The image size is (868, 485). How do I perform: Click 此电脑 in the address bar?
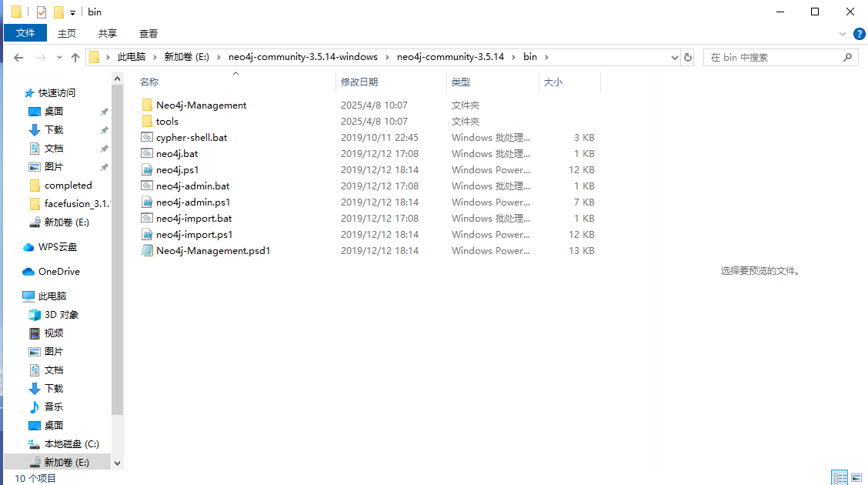point(131,57)
